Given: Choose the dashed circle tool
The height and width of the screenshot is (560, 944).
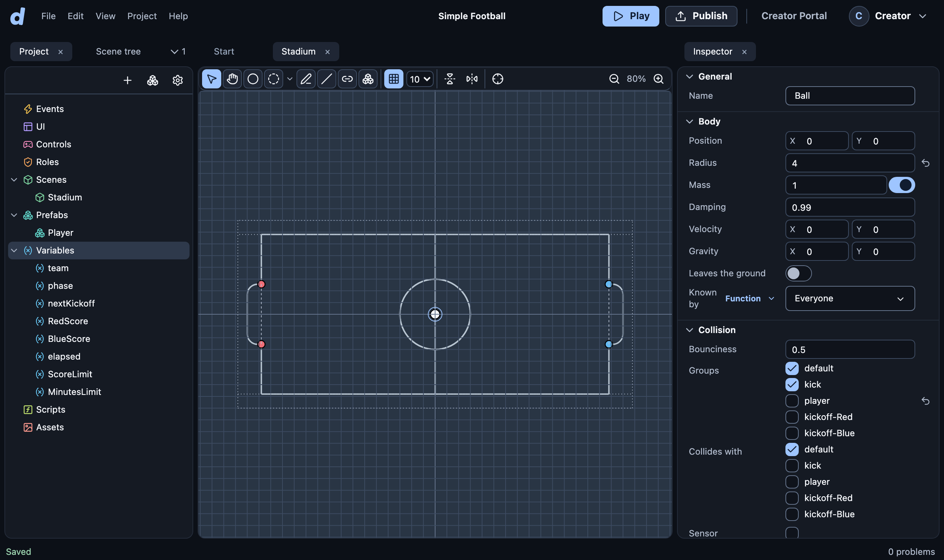Looking at the screenshot, I should 273,79.
